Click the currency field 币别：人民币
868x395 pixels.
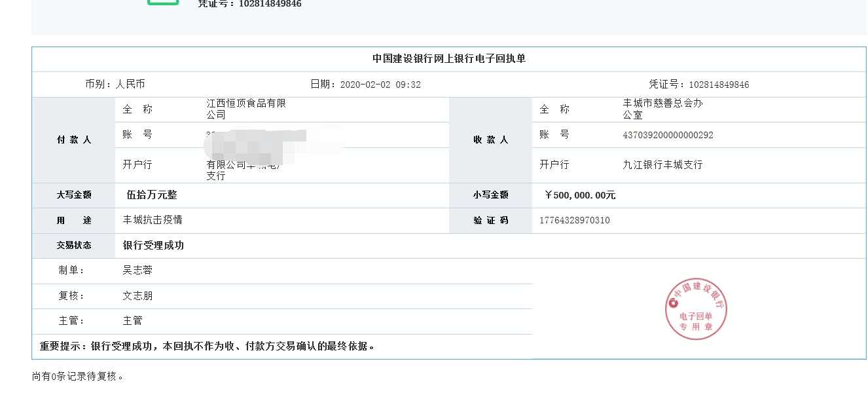[x=115, y=84]
